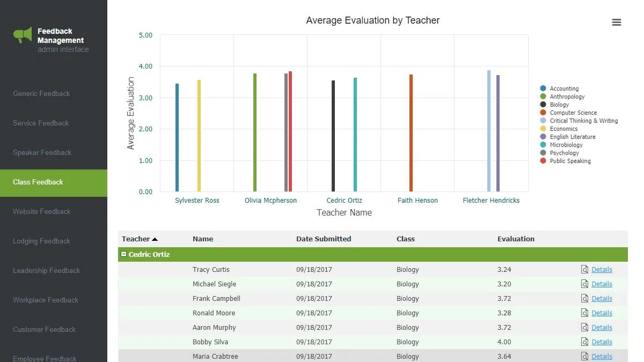The height and width of the screenshot is (362, 644).
Task: Click the green megaphone logo icon
Action: click(23, 35)
